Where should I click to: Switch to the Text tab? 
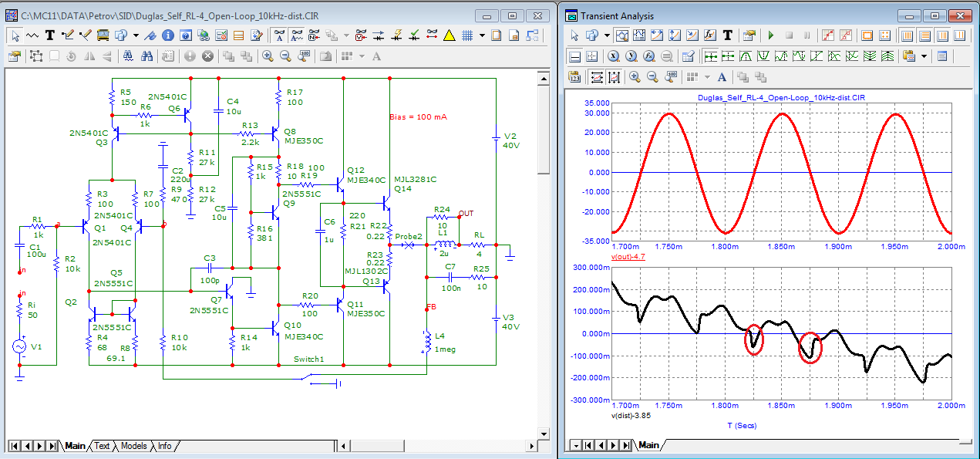(x=102, y=446)
